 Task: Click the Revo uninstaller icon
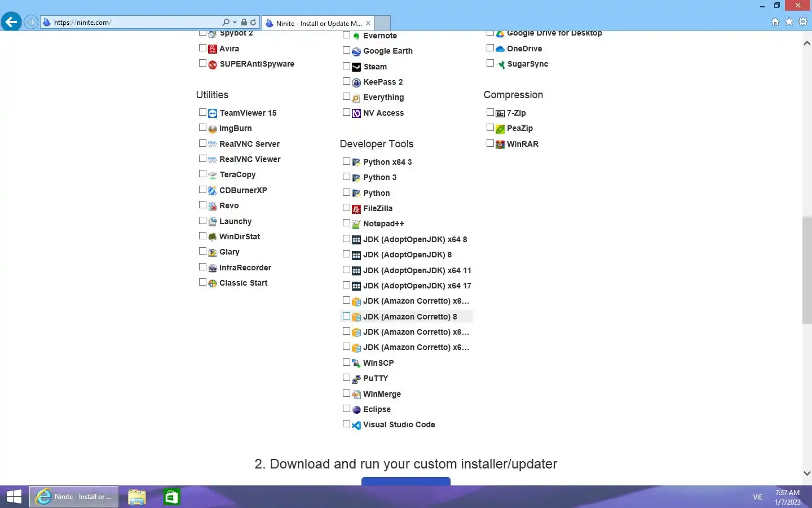(213, 206)
